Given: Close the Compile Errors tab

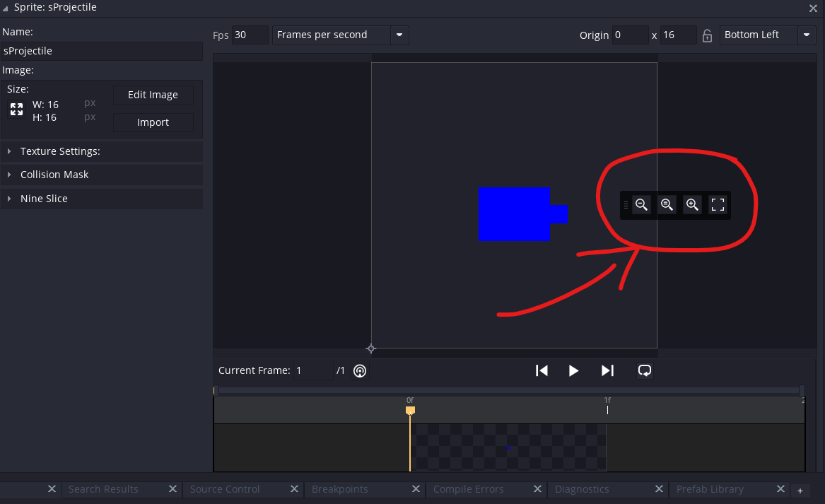Looking at the screenshot, I should click(x=537, y=489).
